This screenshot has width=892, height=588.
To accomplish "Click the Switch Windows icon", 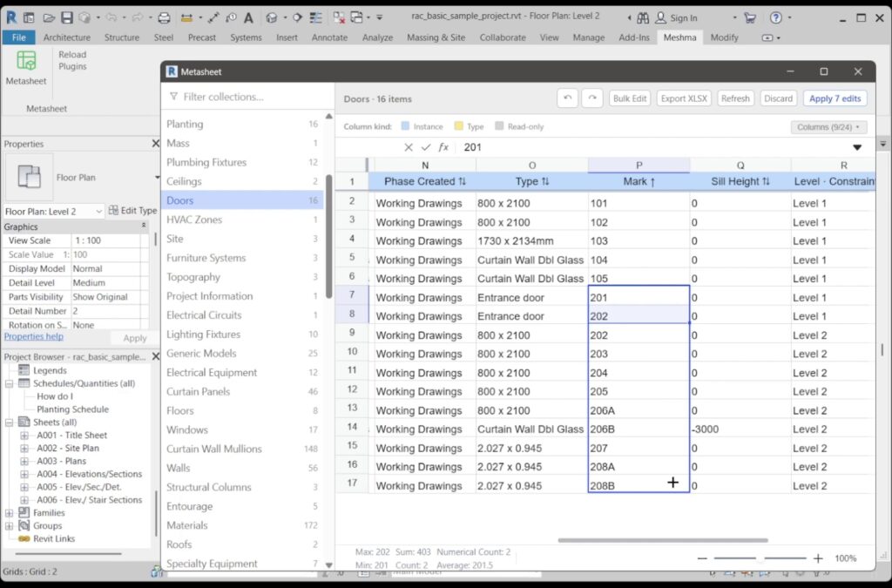I will click(356, 17).
